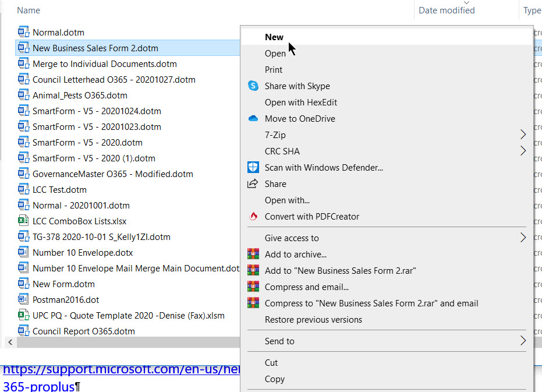Select Share with Skype
542x392 pixels.
(387, 86)
